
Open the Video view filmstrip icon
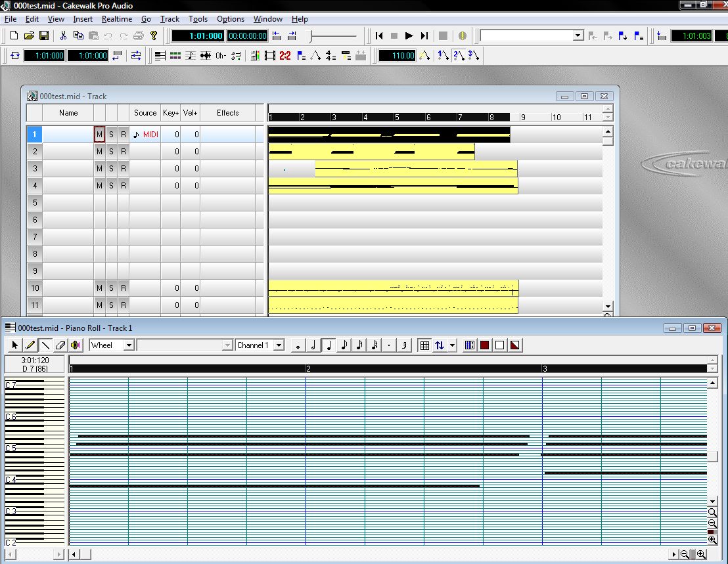coord(270,56)
